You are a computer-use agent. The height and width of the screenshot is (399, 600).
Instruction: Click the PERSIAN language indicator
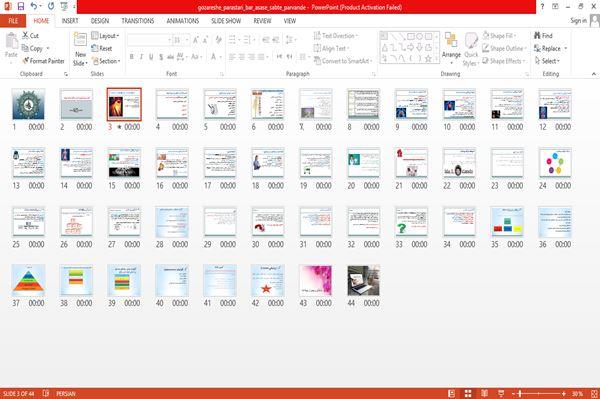pos(66,394)
